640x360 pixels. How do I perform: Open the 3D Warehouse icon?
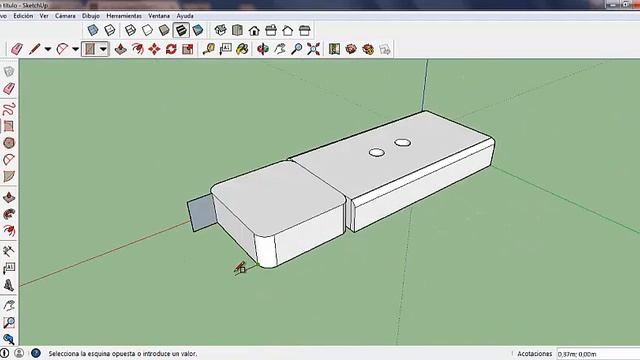[x=351, y=49]
